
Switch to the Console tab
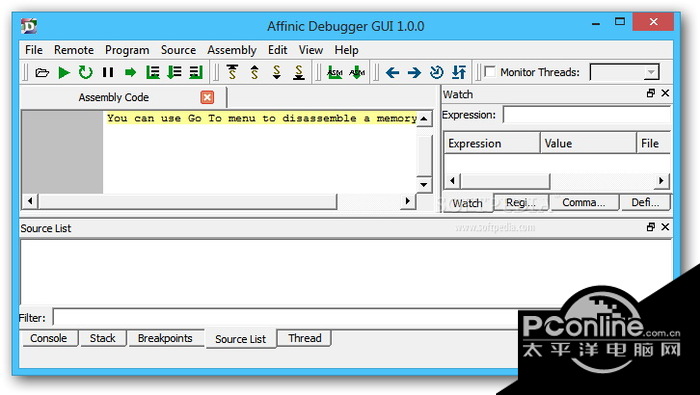(x=49, y=338)
